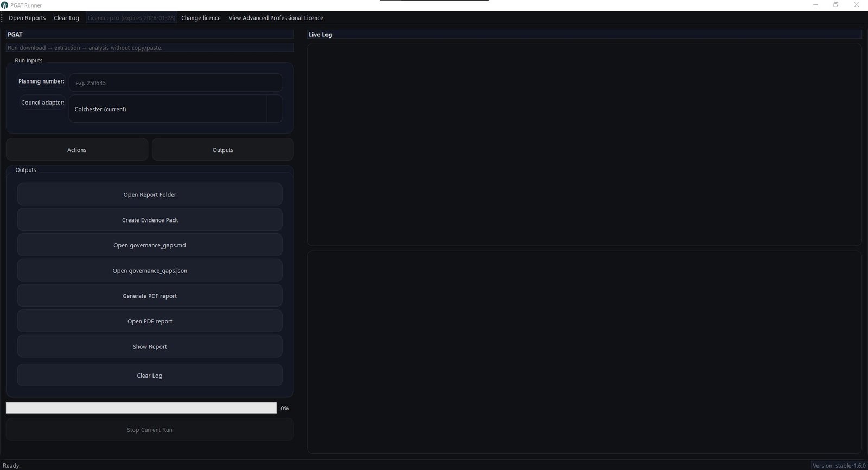Open governance_gaps.md file button
The image size is (868, 470).
[x=150, y=245]
